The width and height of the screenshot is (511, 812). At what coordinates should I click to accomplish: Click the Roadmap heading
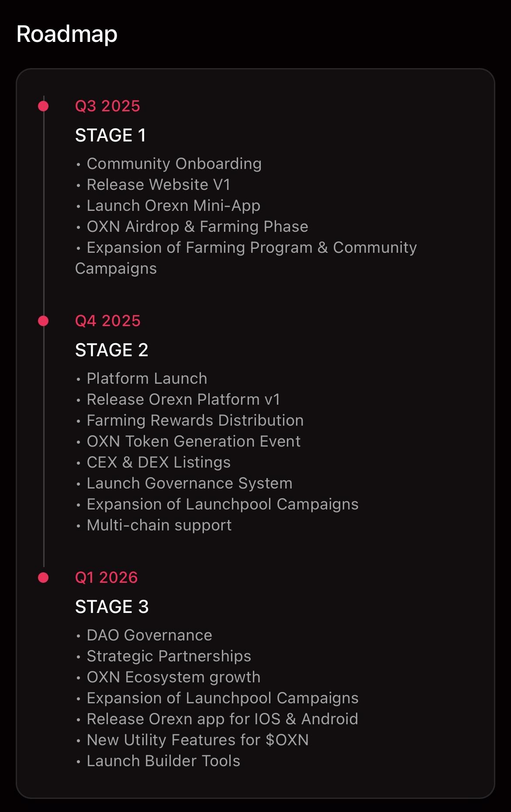67,34
